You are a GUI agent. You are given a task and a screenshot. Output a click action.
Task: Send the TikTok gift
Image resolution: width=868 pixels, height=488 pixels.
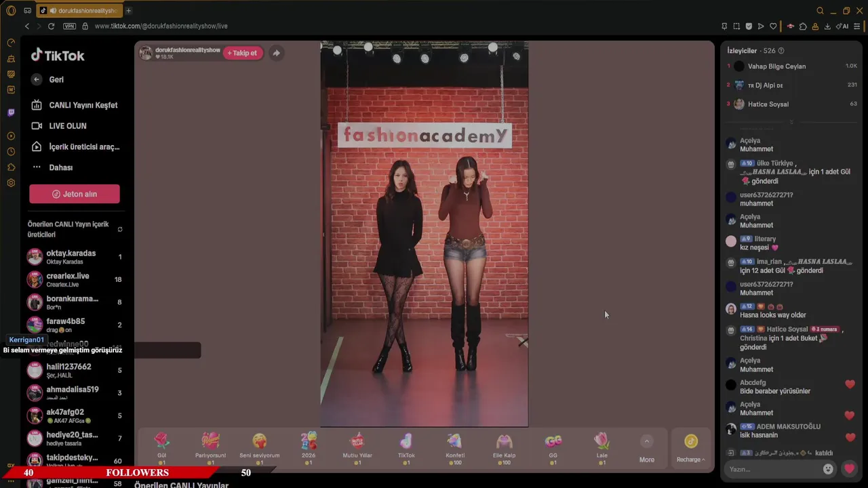point(406,448)
